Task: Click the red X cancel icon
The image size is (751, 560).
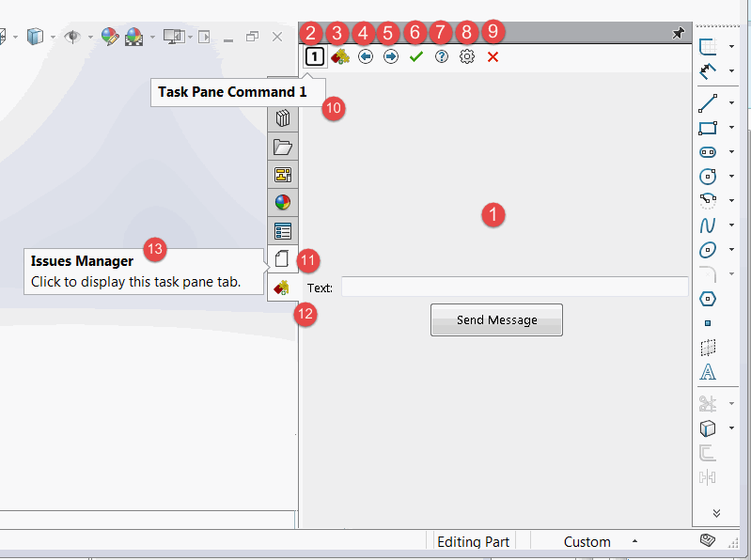Action: pyautogui.click(x=493, y=57)
